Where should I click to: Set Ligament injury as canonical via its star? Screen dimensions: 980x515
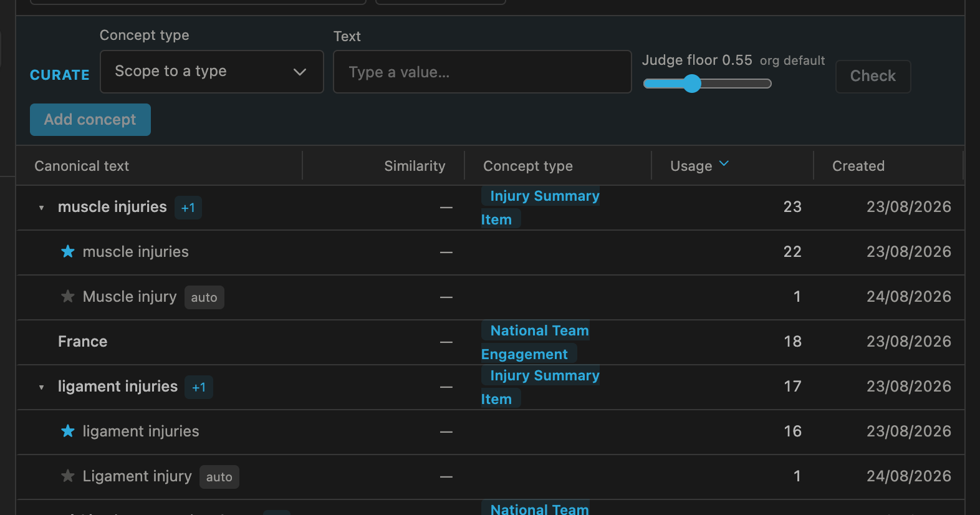[x=68, y=476]
